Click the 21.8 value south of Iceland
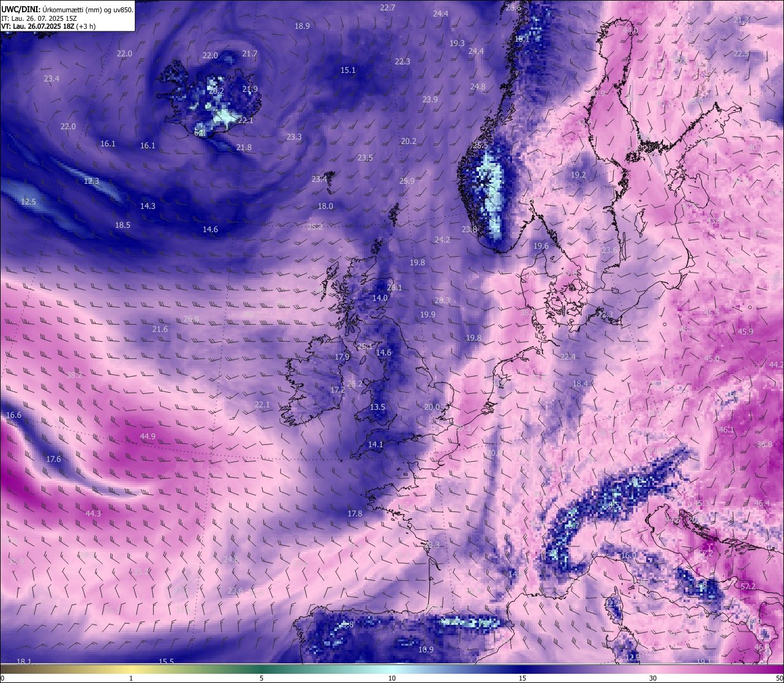Screen dimensions: 784x683 coord(244,147)
